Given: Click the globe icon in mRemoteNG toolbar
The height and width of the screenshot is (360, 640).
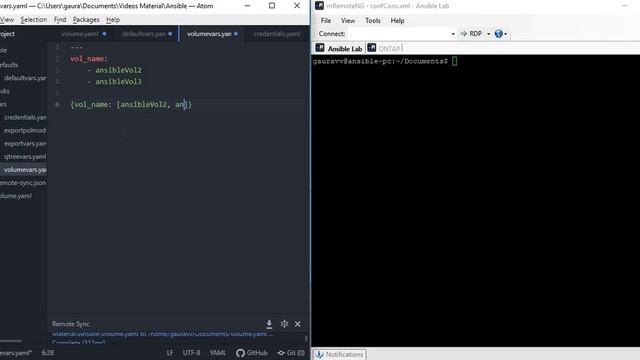Looking at the screenshot, I should pos(498,34).
